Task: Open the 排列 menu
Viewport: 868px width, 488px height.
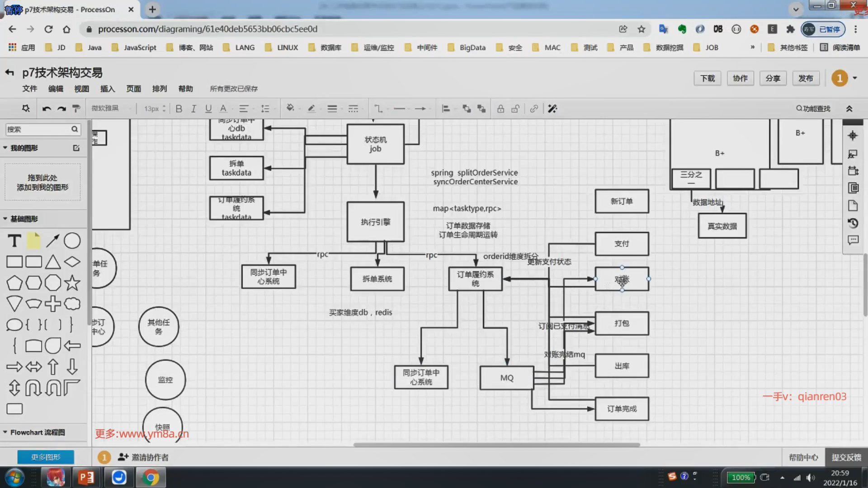Action: tap(160, 89)
